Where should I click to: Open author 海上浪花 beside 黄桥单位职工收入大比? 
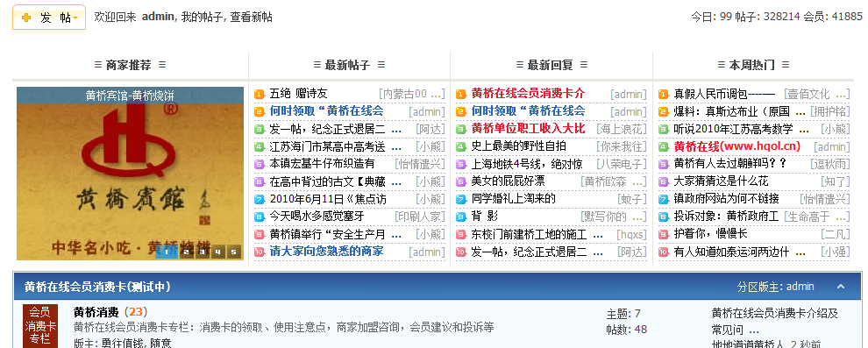621,129
